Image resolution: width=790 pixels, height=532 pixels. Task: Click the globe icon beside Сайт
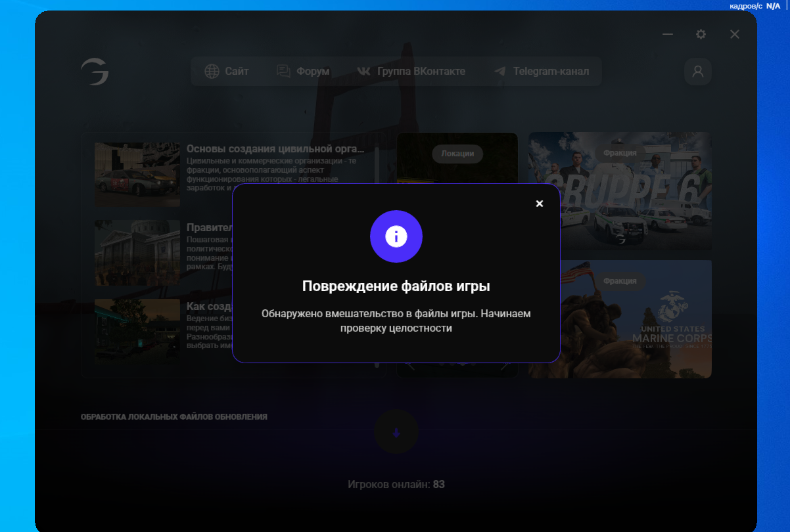point(212,72)
